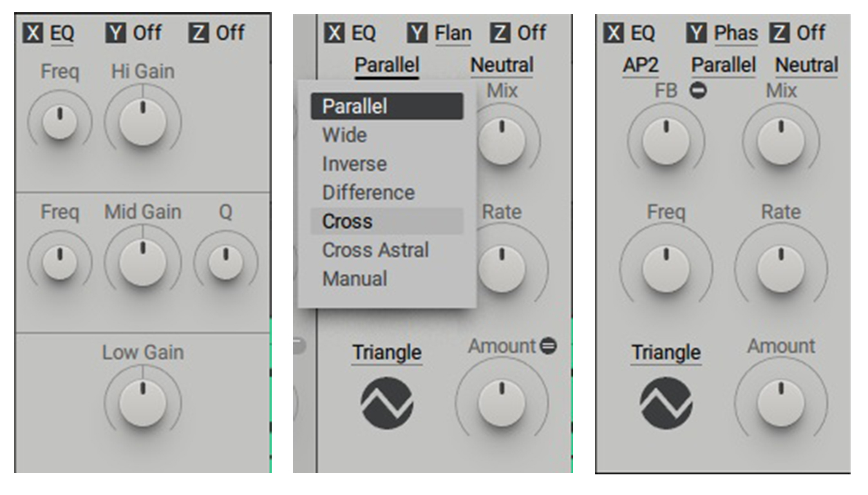Click the Y slot icon next to Flan
The height and width of the screenshot is (495, 868).
[x=417, y=32]
